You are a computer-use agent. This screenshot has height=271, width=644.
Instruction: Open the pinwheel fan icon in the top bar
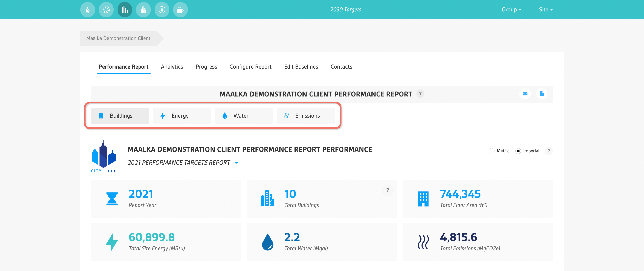click(106, 10)
